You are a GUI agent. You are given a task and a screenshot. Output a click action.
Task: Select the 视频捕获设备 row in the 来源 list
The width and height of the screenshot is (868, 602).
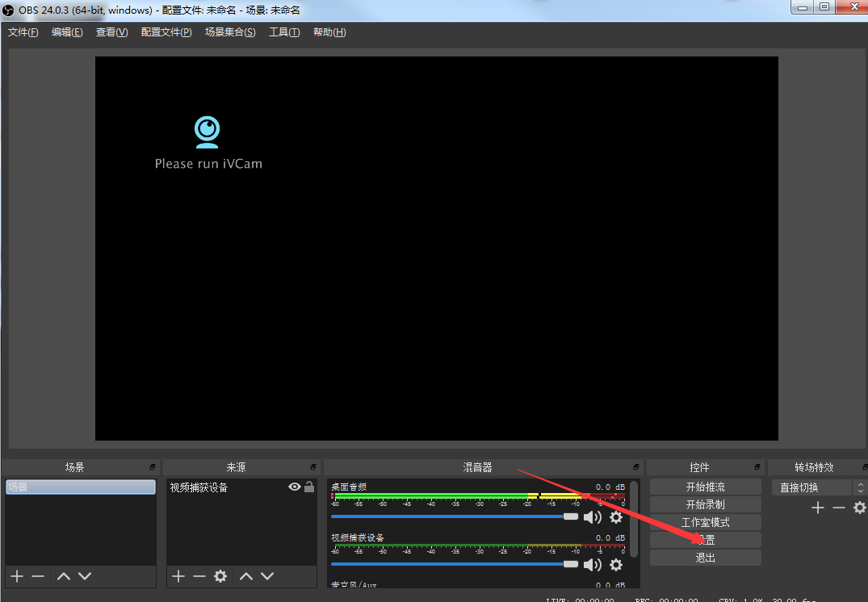pos(241,487)
